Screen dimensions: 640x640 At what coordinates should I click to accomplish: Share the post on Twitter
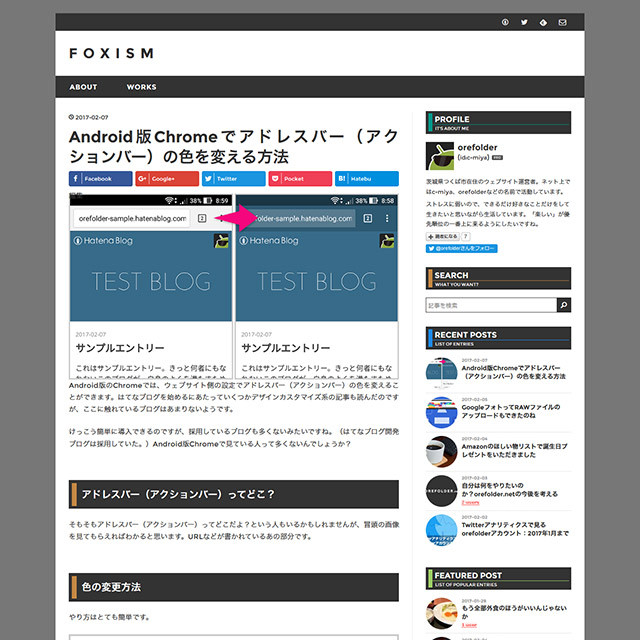(x=233, y=179)
